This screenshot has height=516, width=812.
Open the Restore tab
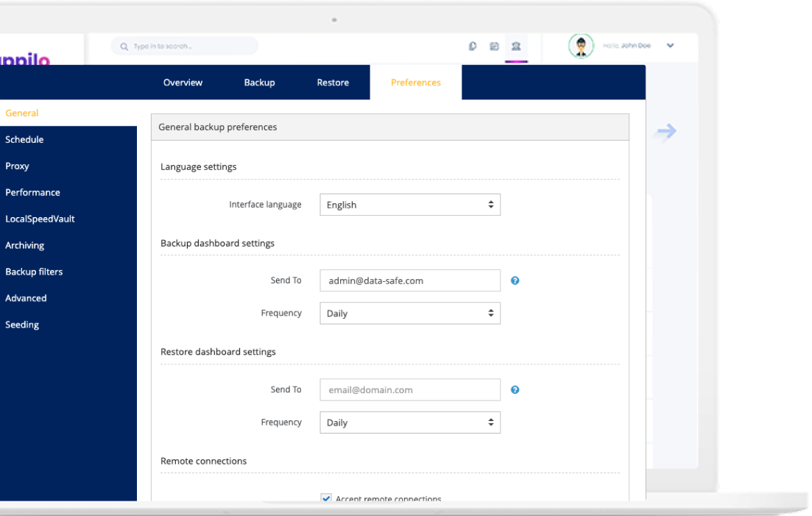click(x=333, y=82)
